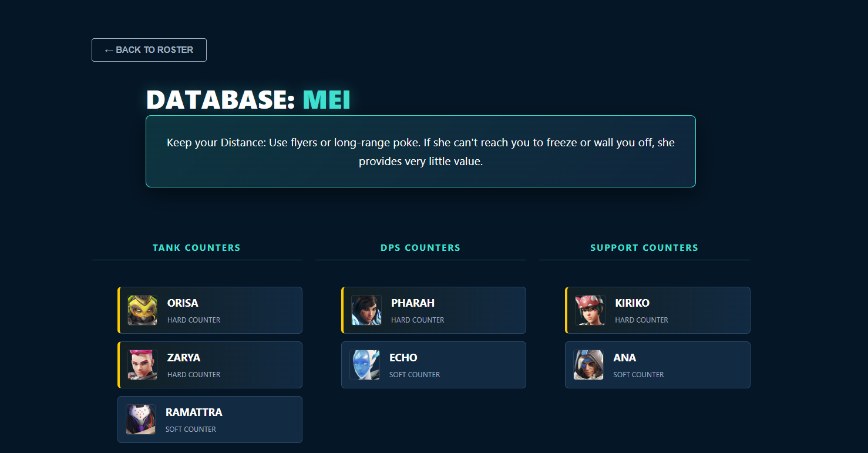The image size is (868, 453).
Task: Select the Tank Counters column heading
Action: tap(197, 248)
